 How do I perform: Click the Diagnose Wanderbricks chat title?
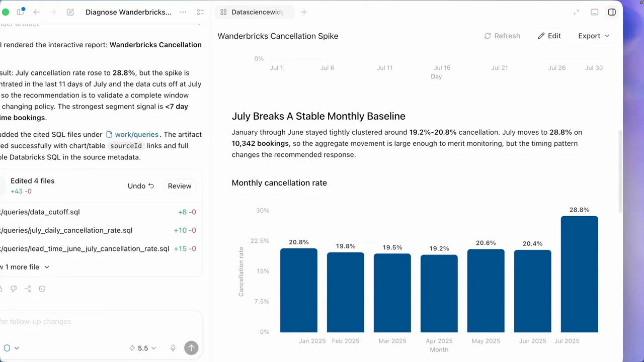(128, 12)
